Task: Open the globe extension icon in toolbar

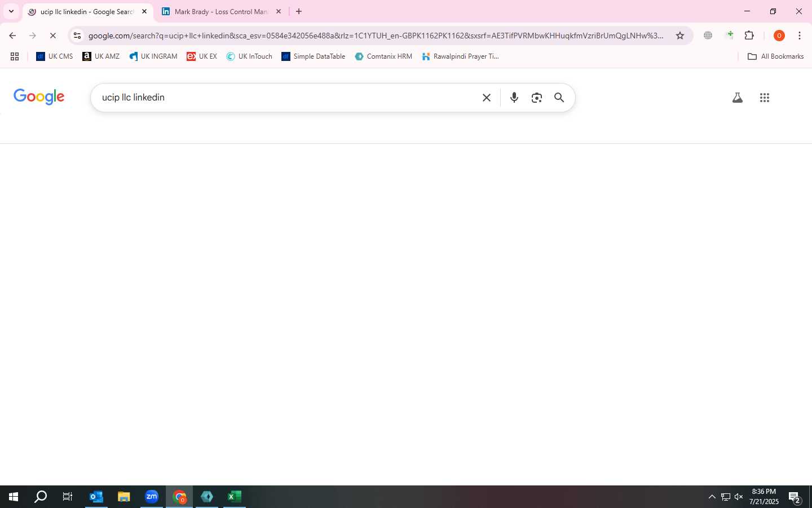Action: click(x=708, y=36)
